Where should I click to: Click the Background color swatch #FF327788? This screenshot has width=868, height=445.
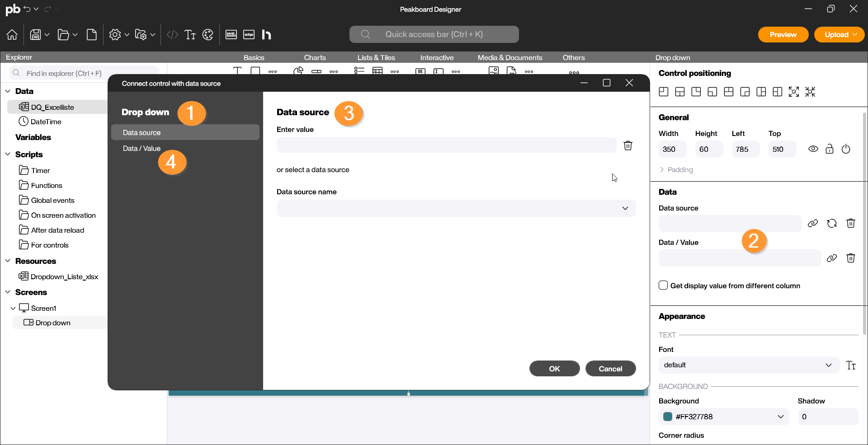tap(668, 417)
